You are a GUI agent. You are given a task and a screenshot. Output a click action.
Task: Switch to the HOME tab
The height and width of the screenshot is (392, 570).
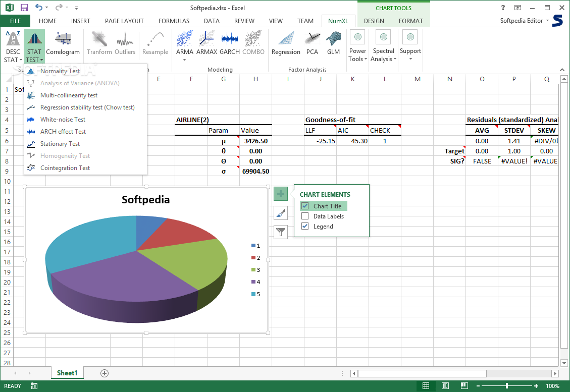pyautogui.click(x=47, y=21)
